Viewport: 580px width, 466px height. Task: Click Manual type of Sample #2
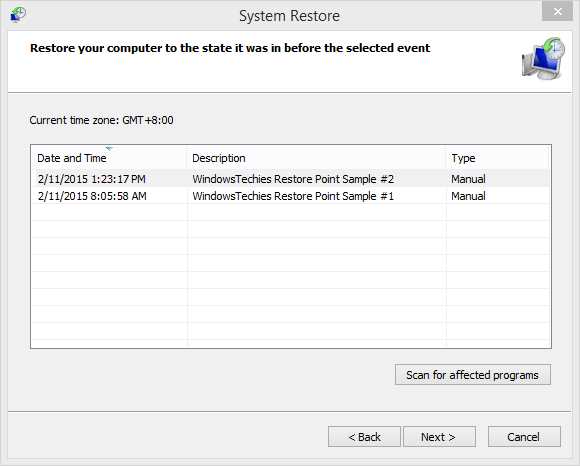(x=468, y=179)
